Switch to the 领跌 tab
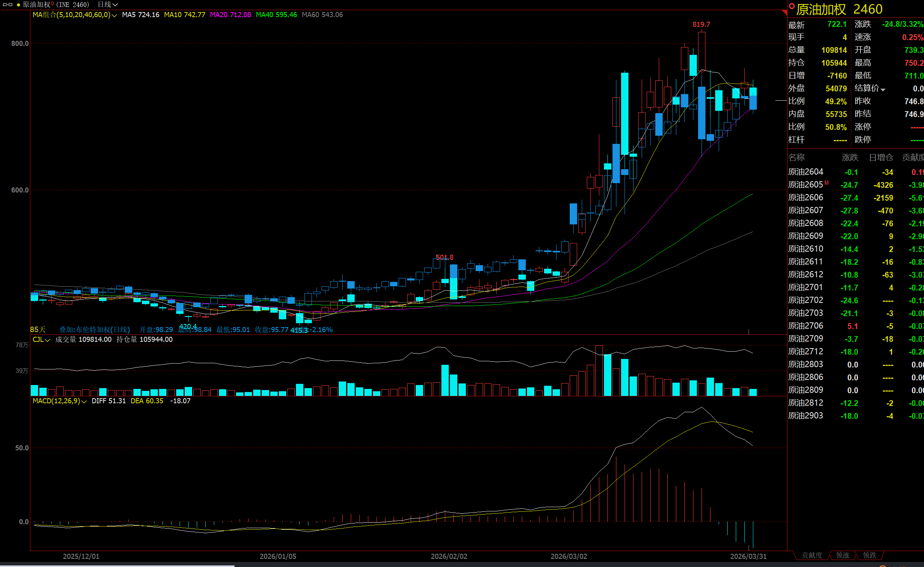The height and width of the screenshot is (567, 924). click(x=870, y=555)
